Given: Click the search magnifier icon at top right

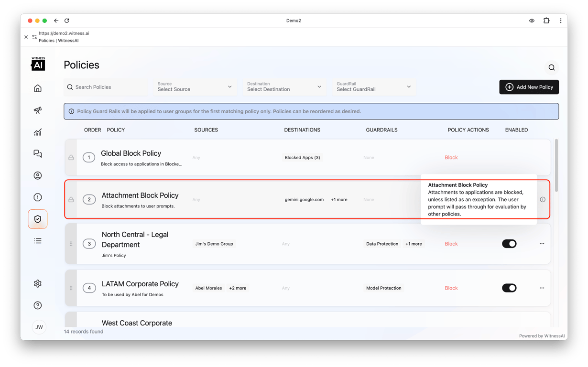Looking at the screenshot, I should (x=552, y=67).
